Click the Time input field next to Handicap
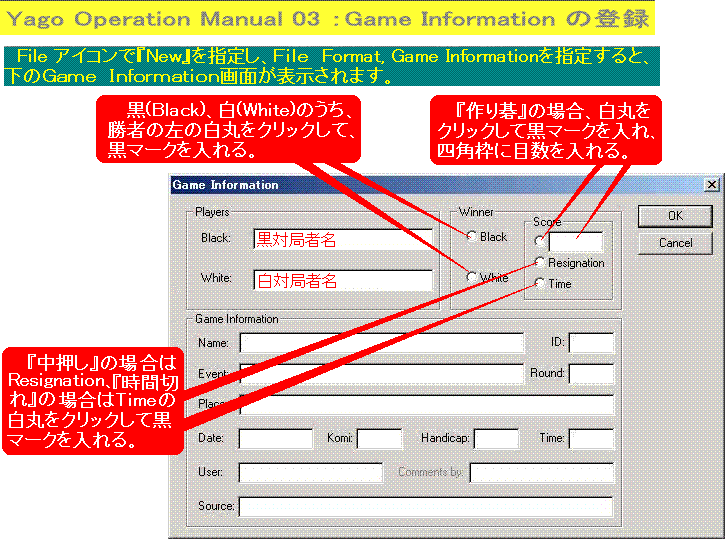 point(591,439)
